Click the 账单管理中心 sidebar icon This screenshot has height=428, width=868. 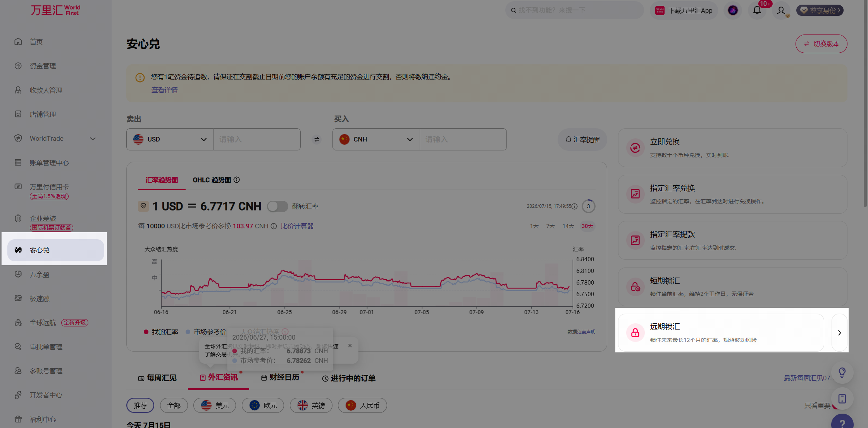click(x=18, y=162)
